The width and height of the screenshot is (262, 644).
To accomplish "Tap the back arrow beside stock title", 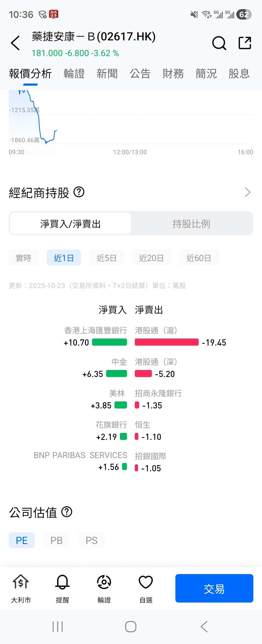I will (15, 43).
